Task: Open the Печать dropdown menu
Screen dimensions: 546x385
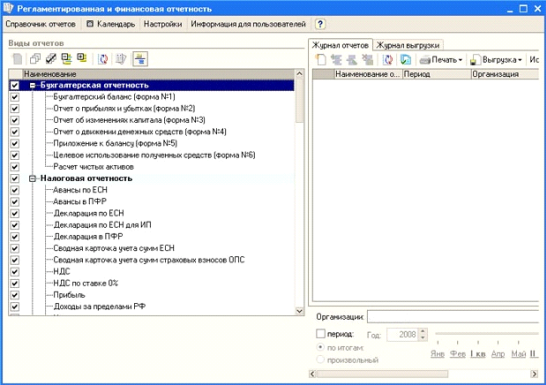Action: pyautogui.click(x=441, y=60)
